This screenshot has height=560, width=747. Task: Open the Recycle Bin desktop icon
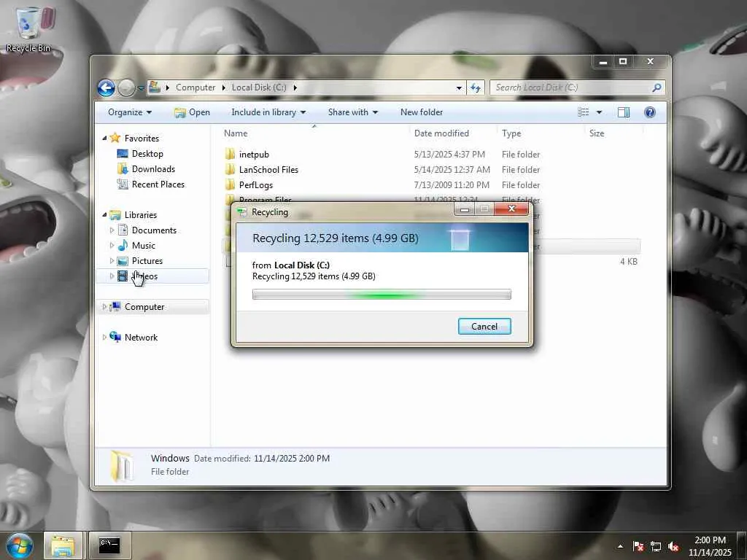point(28,28)
